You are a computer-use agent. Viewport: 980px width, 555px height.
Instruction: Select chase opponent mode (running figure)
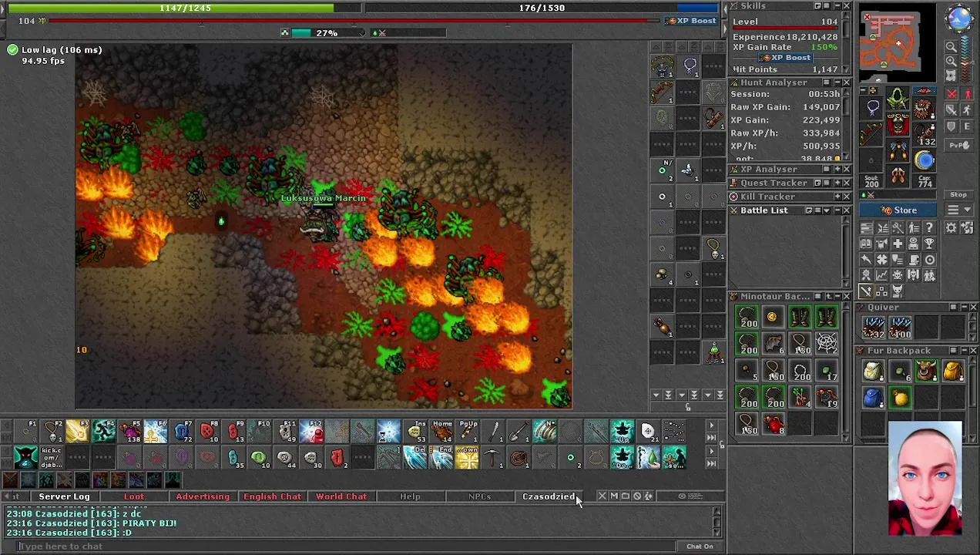[968, 110]
